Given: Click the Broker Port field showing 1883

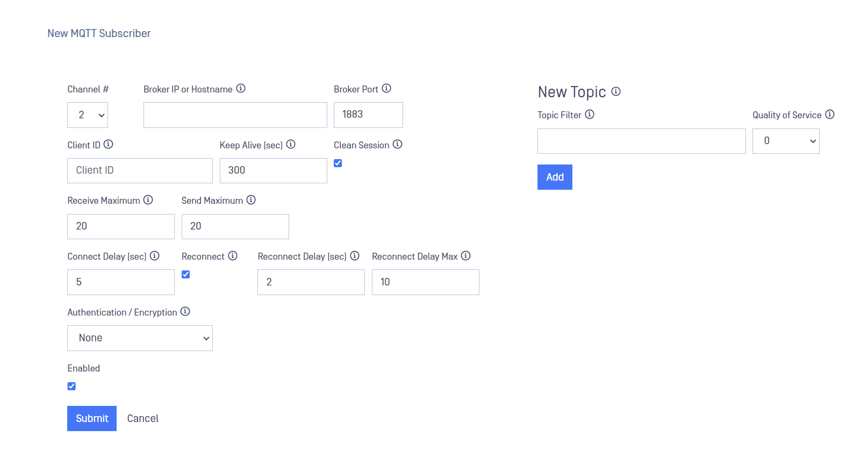Looking at the screenshot, I should click(368, 115).
